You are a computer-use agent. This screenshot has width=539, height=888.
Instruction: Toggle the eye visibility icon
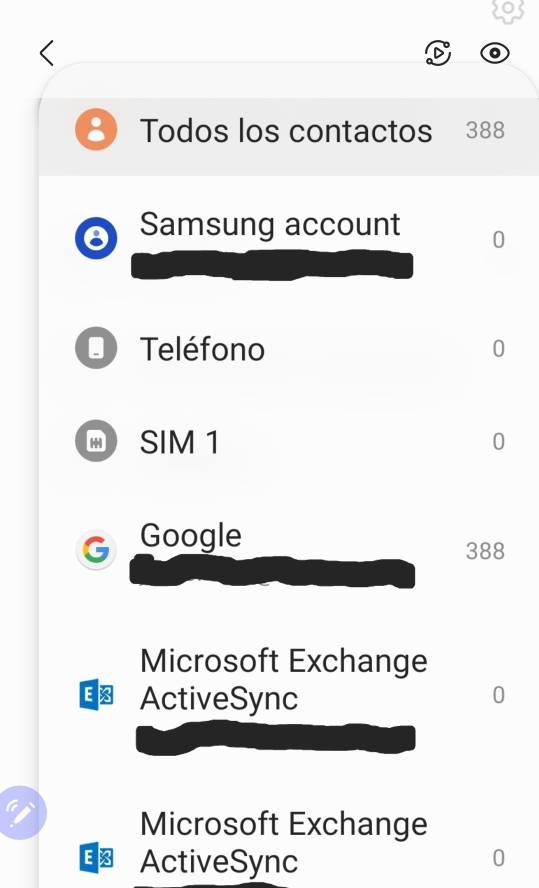(x=495, y=53)
